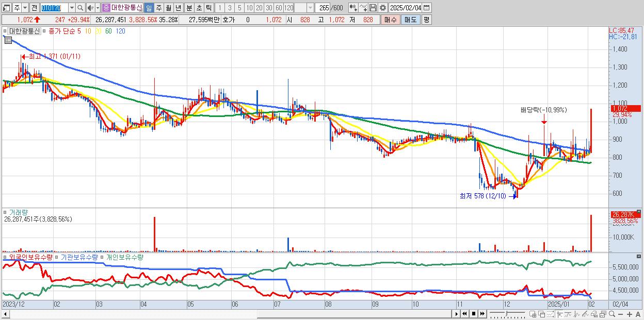Viewport: 644px width, 320px height.
Task: Click the 2025/02/04 date field
Action: [405, 8]
